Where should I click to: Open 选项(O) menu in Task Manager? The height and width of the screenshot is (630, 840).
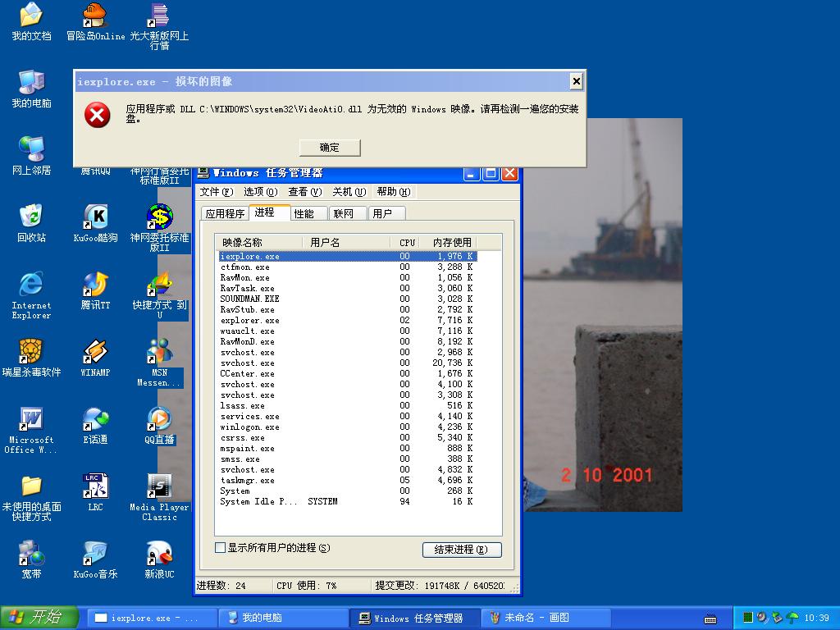click(x=260, y=192)
